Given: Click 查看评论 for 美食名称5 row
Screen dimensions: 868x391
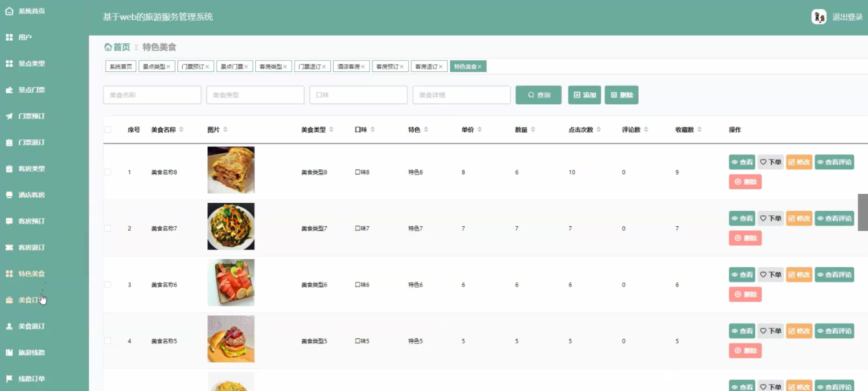Looking at the screenshot, I should tap(834, 331).
